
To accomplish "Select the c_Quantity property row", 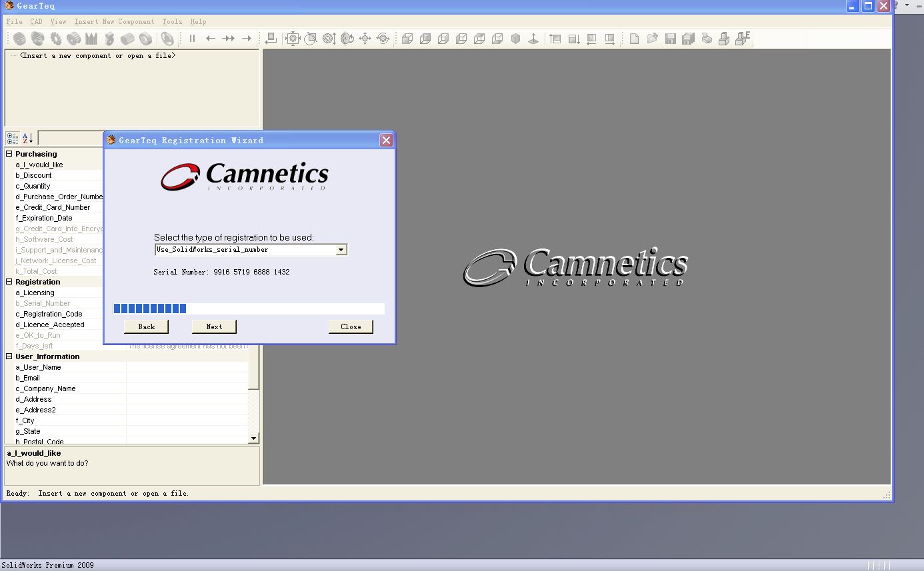I will tap(54, 186).
